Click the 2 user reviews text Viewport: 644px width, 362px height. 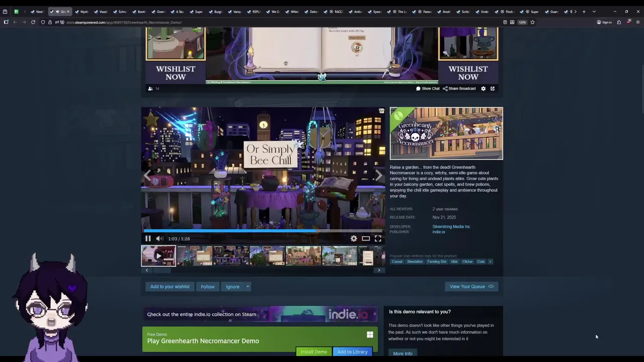click(445, 209)
